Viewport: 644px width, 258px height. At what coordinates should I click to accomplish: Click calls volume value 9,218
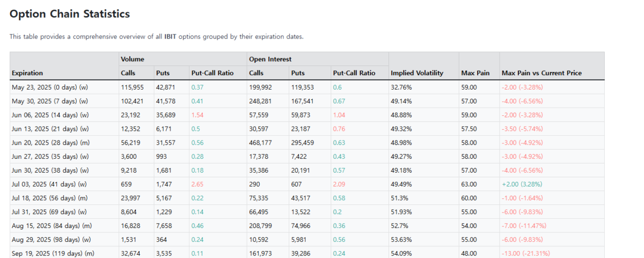pyautogui.click(x=129, y=171)
